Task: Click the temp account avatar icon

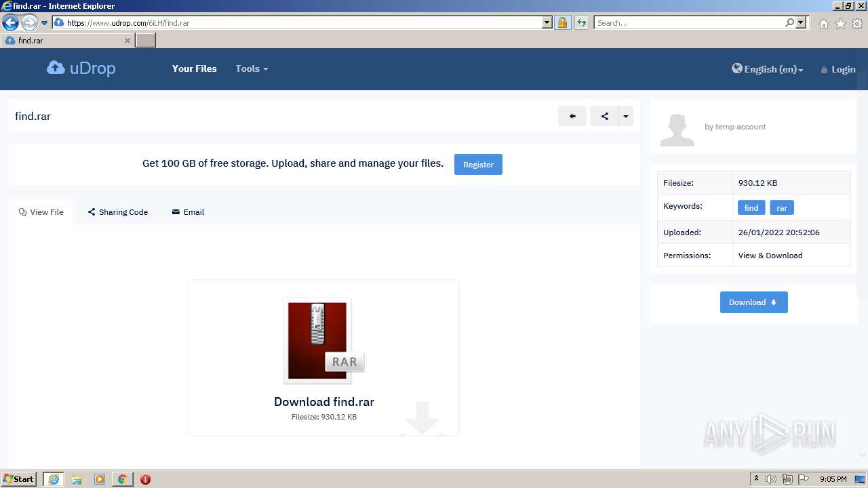Action: [677, 130]
